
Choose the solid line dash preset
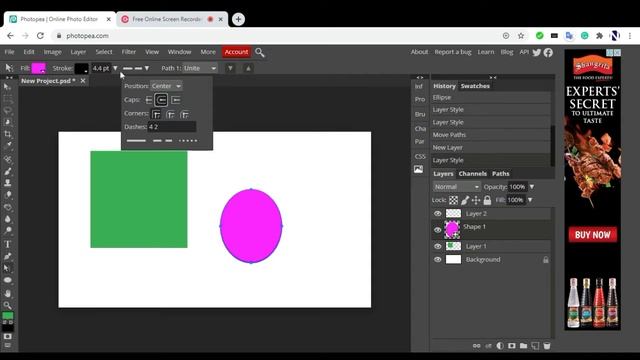click(x=136, y=140)
